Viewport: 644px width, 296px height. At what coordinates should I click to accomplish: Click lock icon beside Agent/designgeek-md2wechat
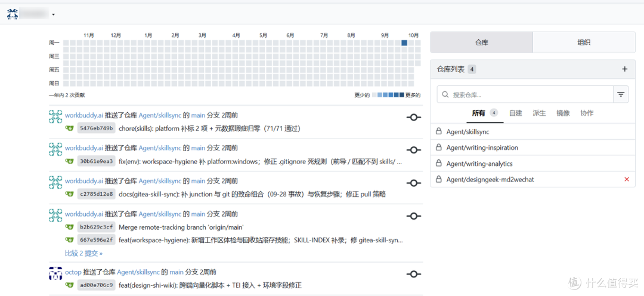pos(439,179)
